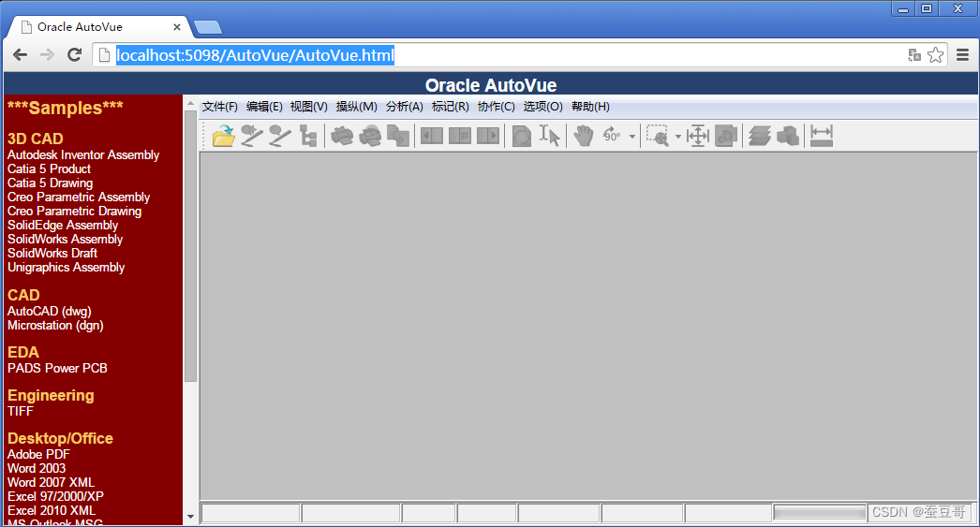Open the zoom tool dropdown arrow
980x527 pixels.
[678, 136]
